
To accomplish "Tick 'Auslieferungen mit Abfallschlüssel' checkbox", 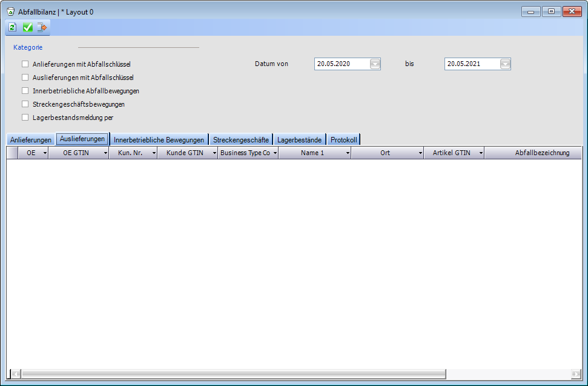I will [x=25, y=78].
